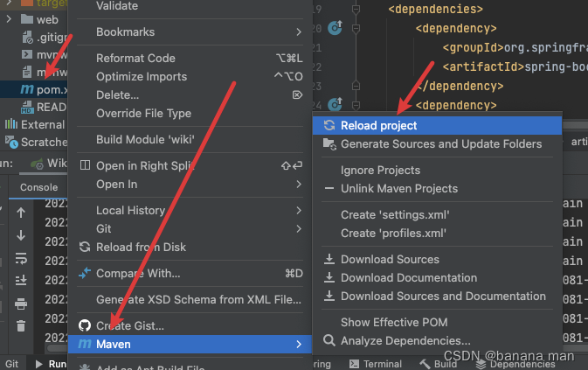Select pom.xml in project tree
588x370 pixels.
click(34, 89)
